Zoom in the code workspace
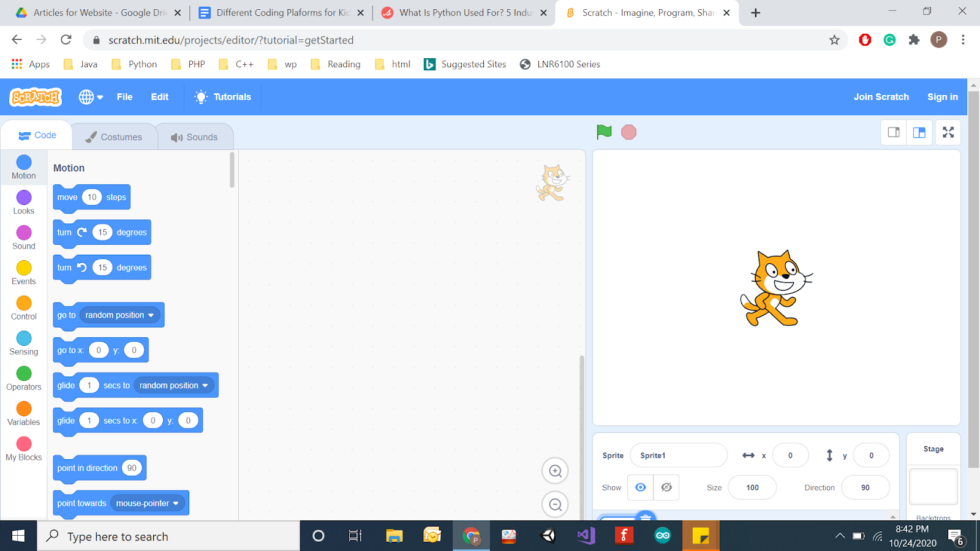Viewport: 980px width, 551px height. (556, 471)
